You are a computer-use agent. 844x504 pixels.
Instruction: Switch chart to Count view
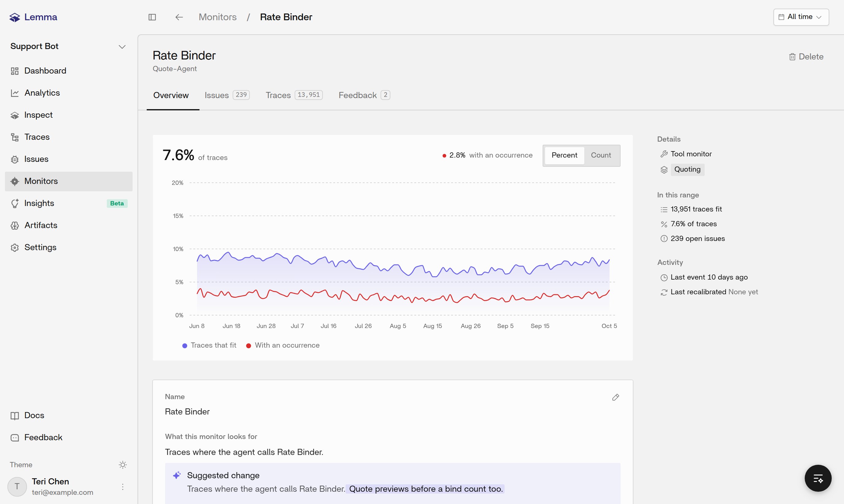coord(601,155)
